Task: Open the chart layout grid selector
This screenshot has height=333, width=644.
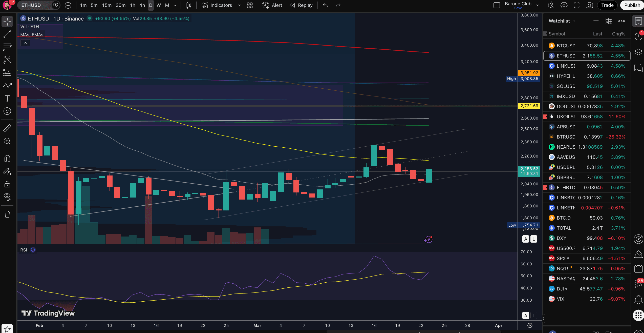Action: [250, 5]
